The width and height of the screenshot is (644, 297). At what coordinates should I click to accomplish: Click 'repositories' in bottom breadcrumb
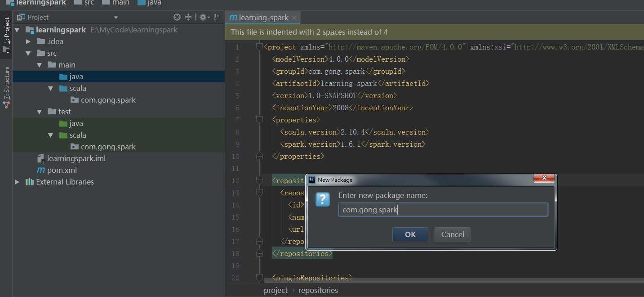tap(318, 290)
